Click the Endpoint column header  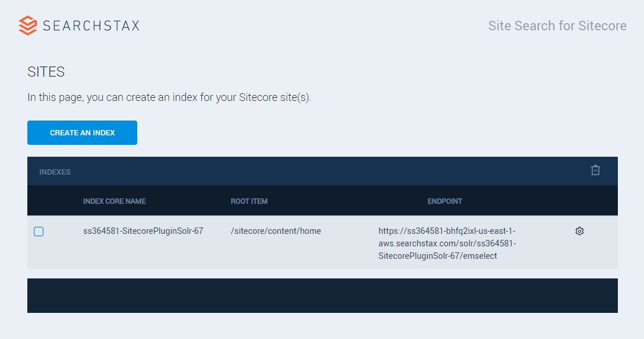(x=444, y=201)
